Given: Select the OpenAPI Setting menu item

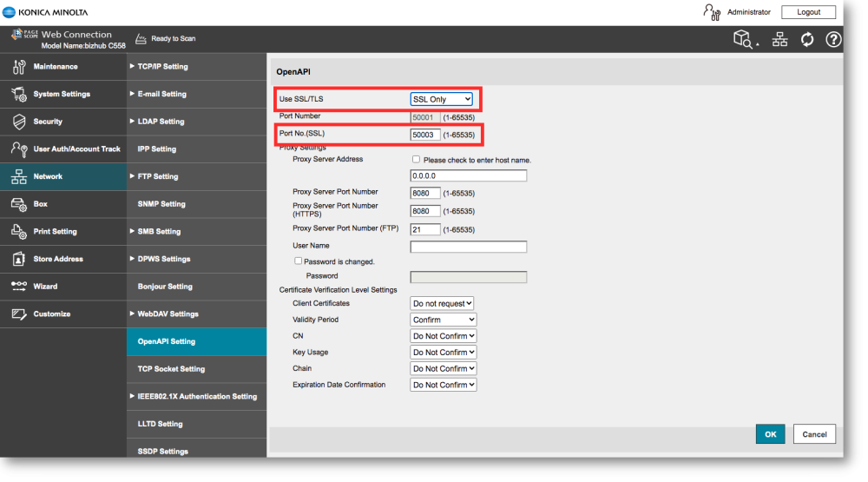Looking at the screenshot, I should tap(196, 341).
